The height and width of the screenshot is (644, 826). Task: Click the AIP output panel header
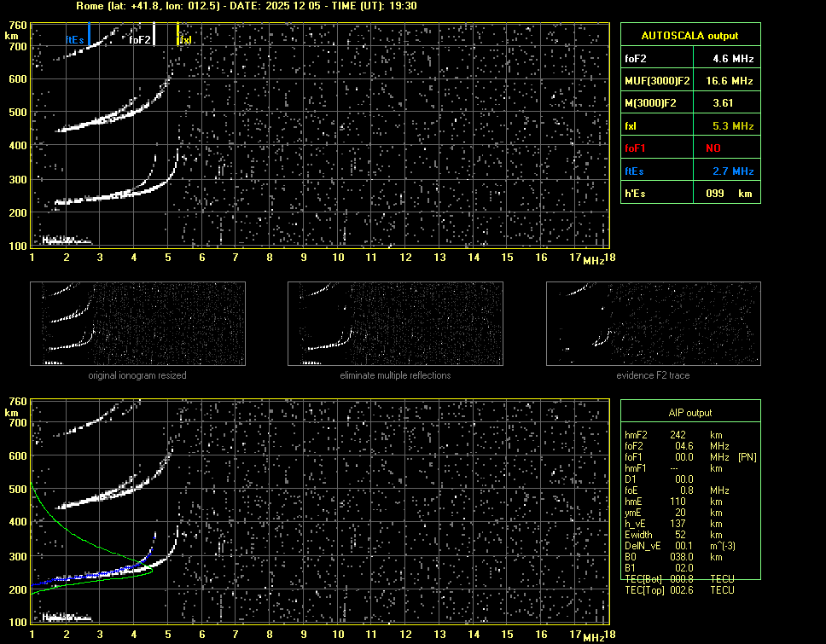coord(689,413)
